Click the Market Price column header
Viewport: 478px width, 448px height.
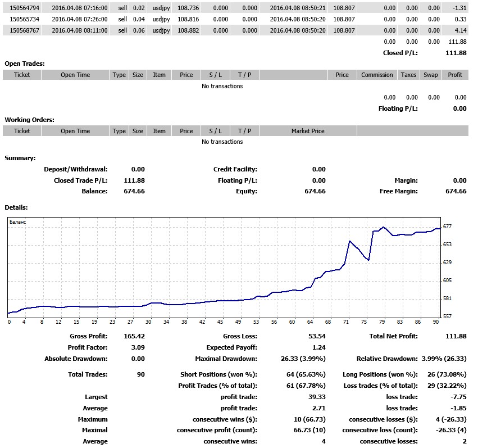click(308, 131)
